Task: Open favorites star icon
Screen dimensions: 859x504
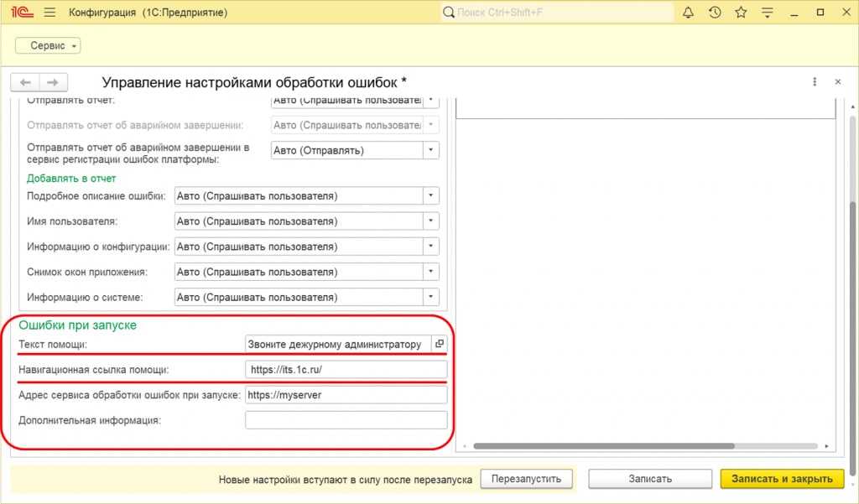Action: pos(741,13)
